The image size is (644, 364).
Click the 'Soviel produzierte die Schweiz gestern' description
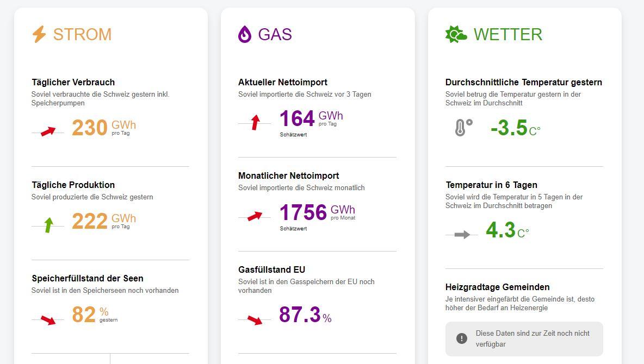[x=92, y=197]
